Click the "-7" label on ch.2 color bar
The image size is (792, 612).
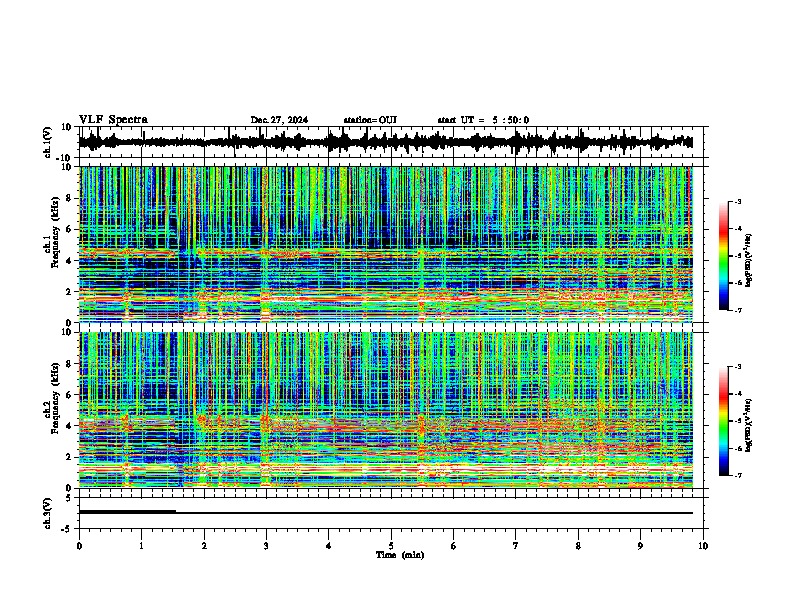737,475
